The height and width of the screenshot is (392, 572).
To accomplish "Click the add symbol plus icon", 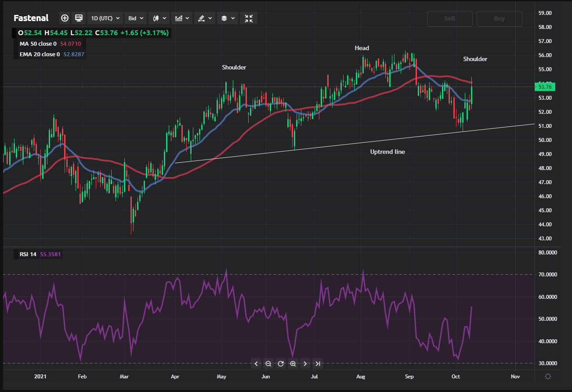I will click(65, 18).
